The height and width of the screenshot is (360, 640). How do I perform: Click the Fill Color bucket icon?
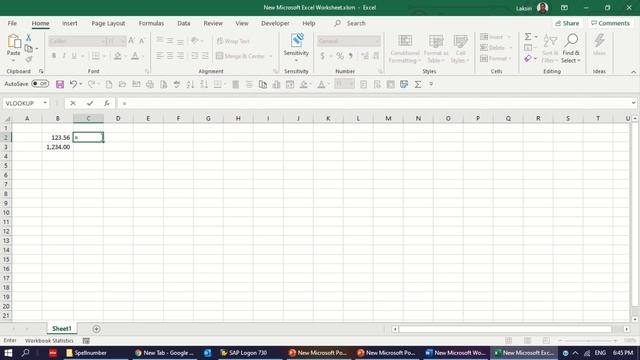click(118, 56)
